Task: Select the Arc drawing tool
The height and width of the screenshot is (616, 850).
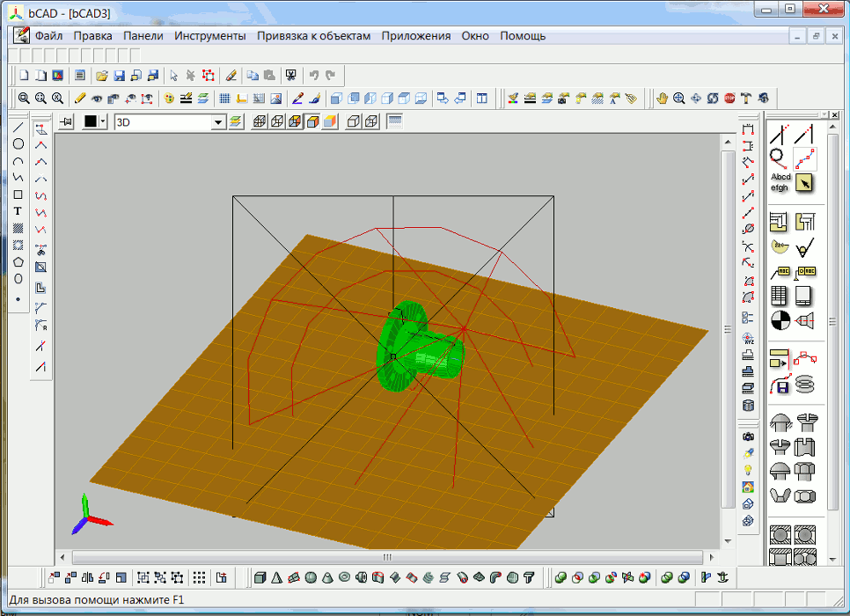Action: pyautogui.click(x=18, y=161)
